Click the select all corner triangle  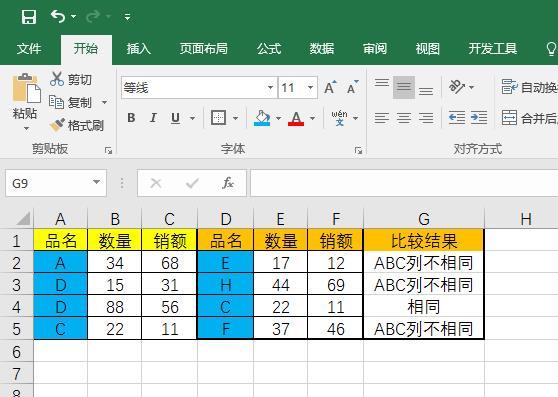pyautogui.click(x=23, y=218)
